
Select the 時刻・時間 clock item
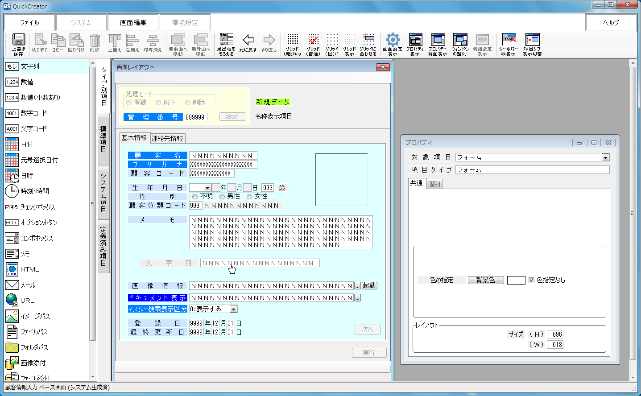click(27, 191)
